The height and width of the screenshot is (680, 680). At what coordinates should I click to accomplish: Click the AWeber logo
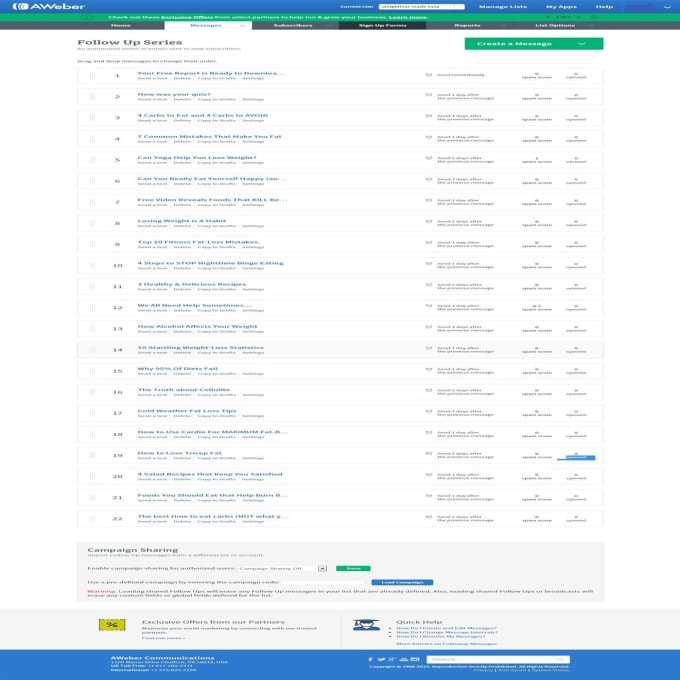[x=49, y=7]
